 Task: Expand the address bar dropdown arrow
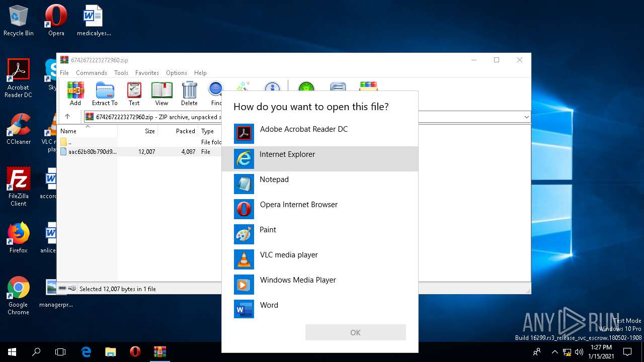(526, 117)
